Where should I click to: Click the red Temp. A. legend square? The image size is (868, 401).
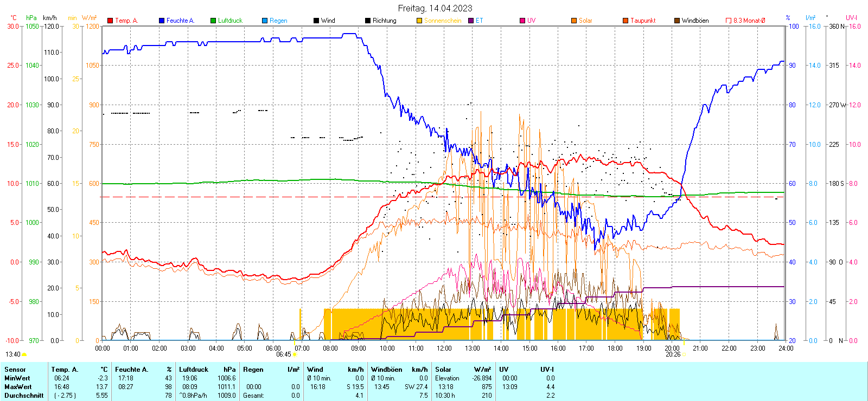point(110,21)
